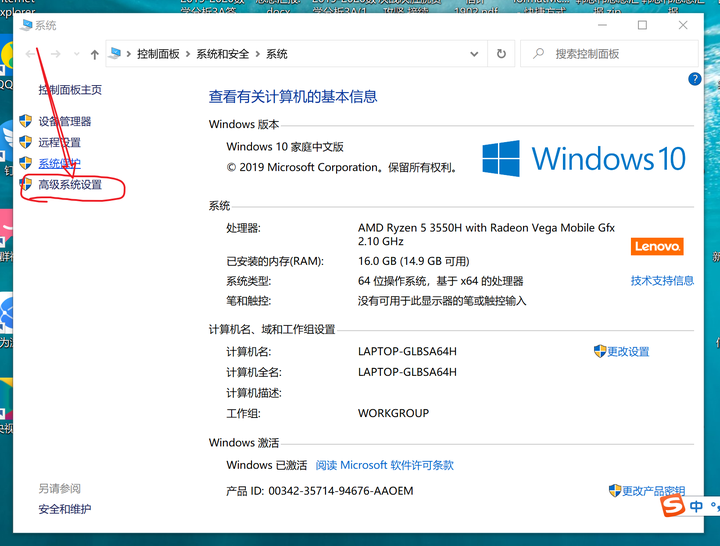
Task: Read Microsoft software license terms link
Action: 384,465
